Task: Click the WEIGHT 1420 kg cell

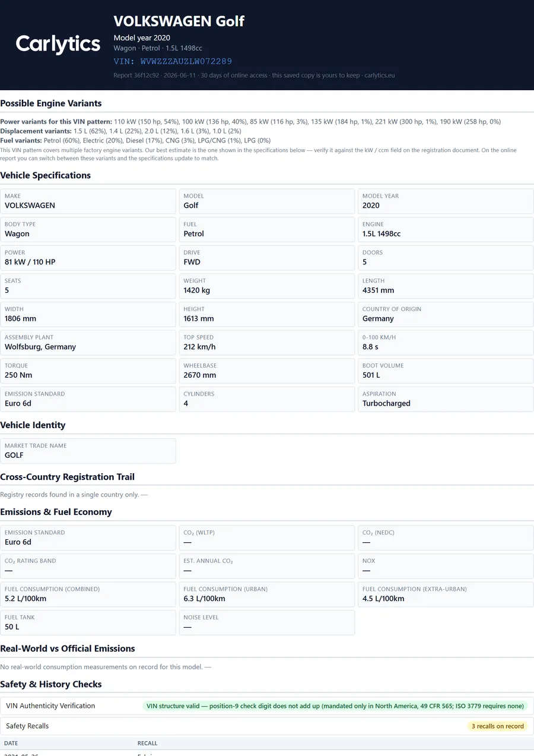Action: (x=267, y=286)
